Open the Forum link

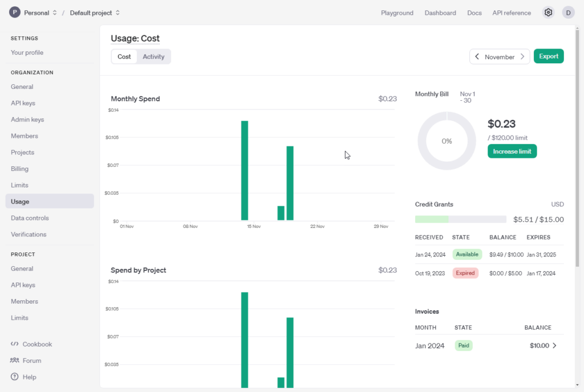point(32,361)
